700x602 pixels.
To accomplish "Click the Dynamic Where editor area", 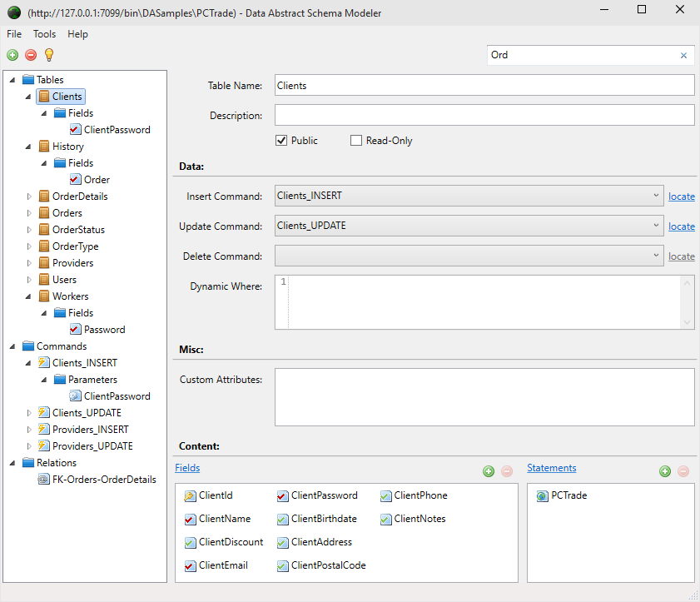I will [484, 302].
